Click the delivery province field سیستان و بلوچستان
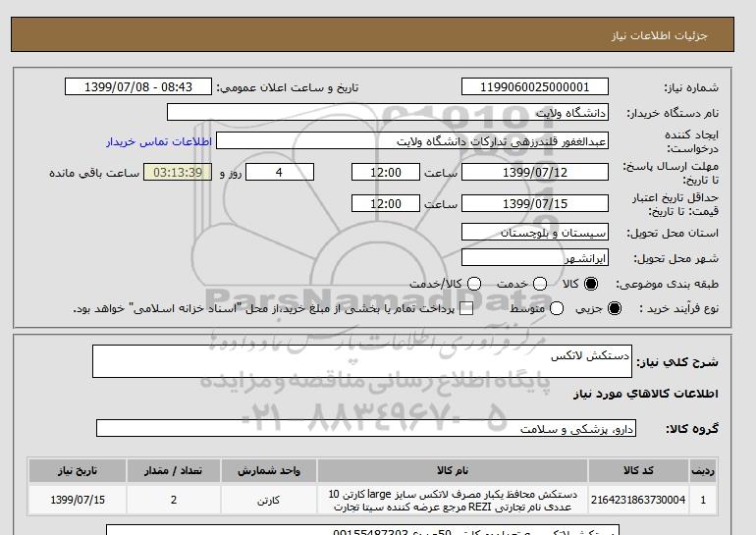This screenshot has height=535, width=756. click(535, 232)
